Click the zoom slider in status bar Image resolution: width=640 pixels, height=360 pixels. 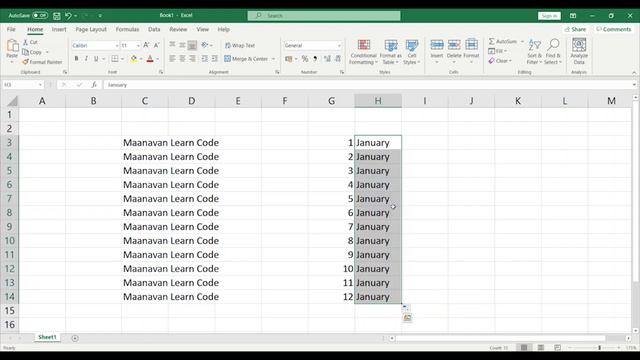click(x=599, y=347)
